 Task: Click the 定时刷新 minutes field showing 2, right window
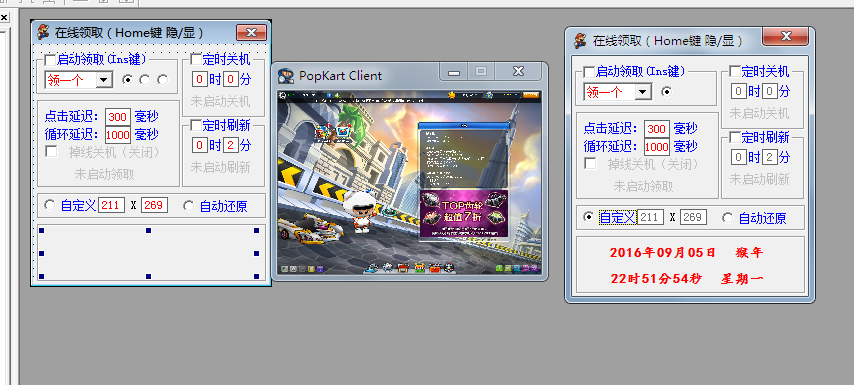(x=770, y=158)
